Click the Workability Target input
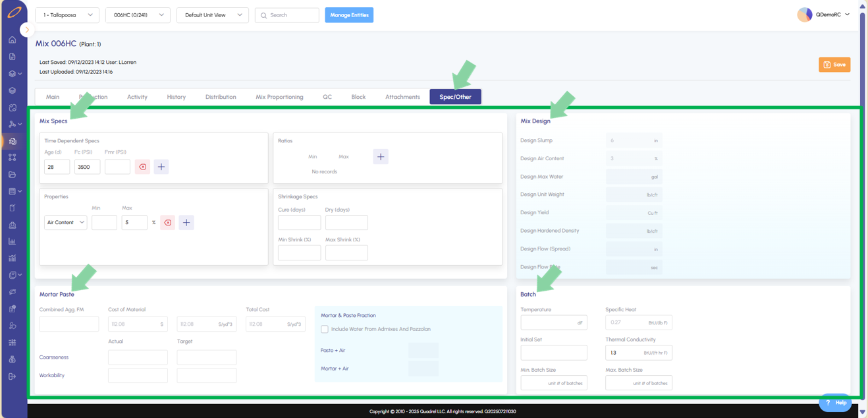 (207, 375)
